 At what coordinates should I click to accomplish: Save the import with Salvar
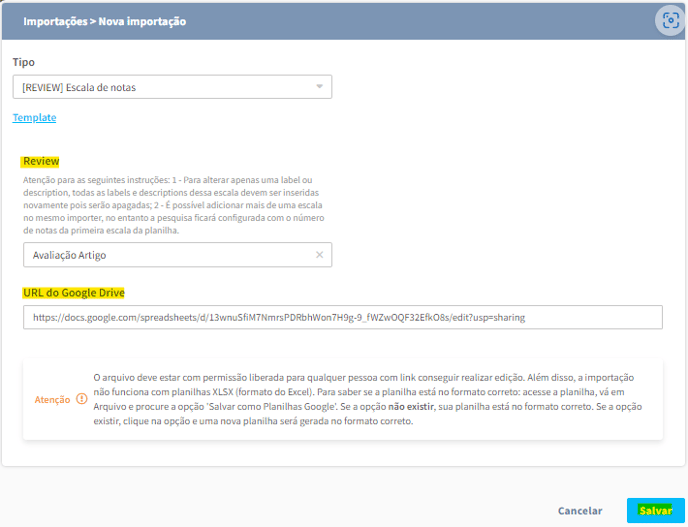pos(656,510)
